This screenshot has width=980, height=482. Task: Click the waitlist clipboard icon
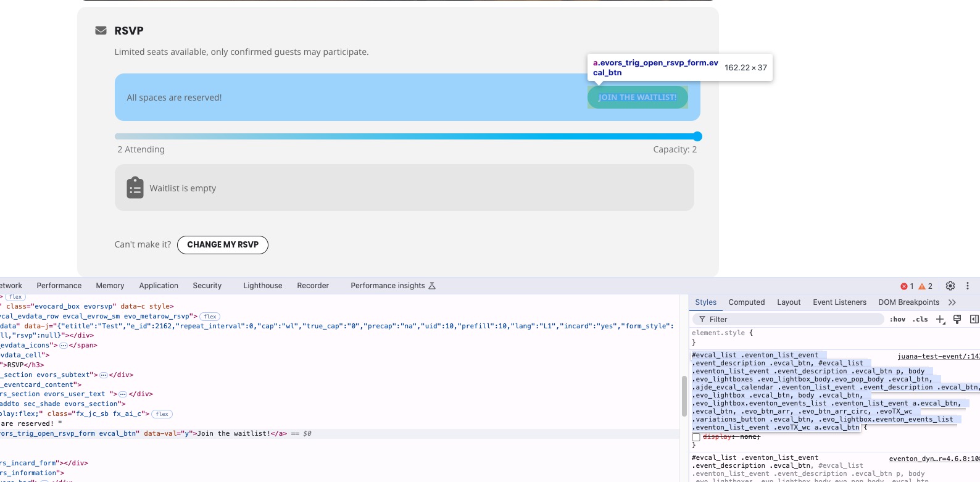(135, 188)
